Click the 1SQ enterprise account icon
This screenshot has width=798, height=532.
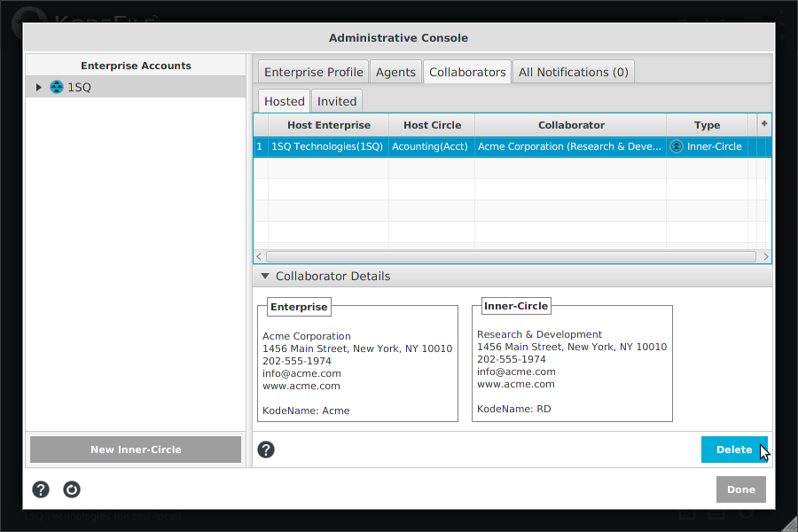57,87
